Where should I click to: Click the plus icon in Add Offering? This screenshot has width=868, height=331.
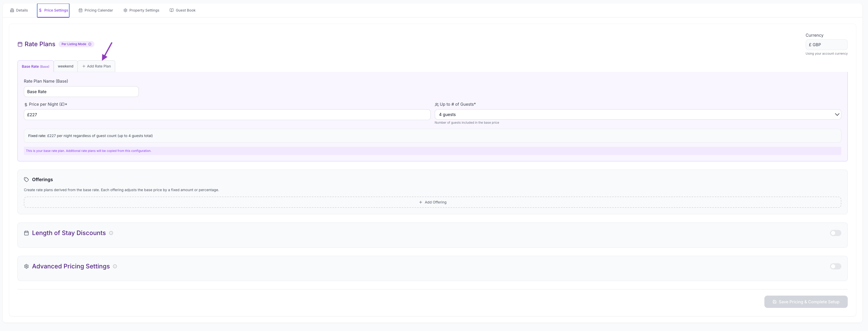click(420, 202)
